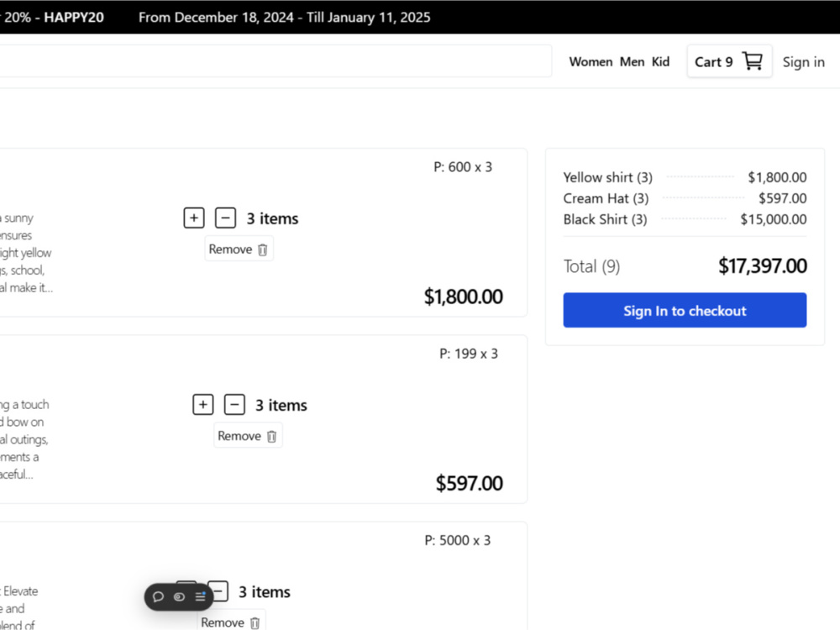The height and width of the screenshot is (630, 840).
Task: Click the trash icon beside Cream Hat's Remove
Action: [x=270, y=436]
